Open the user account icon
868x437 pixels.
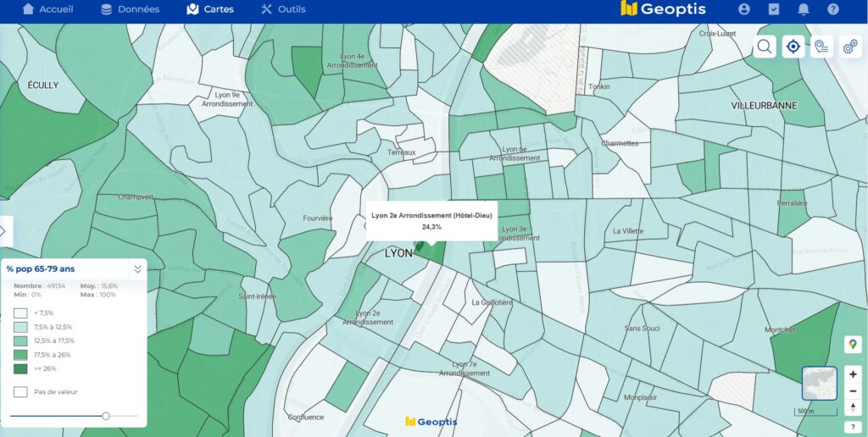744,9
